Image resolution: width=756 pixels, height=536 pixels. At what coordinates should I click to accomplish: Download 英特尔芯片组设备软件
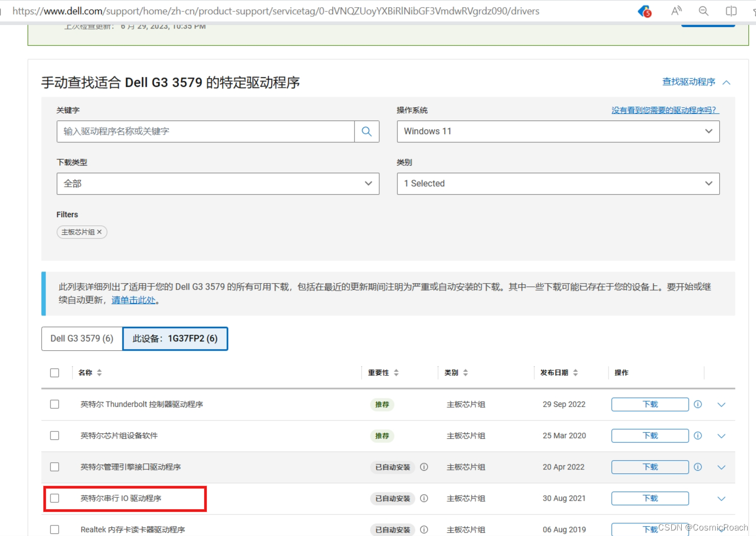pyautogui.click(x=650, y=435)
